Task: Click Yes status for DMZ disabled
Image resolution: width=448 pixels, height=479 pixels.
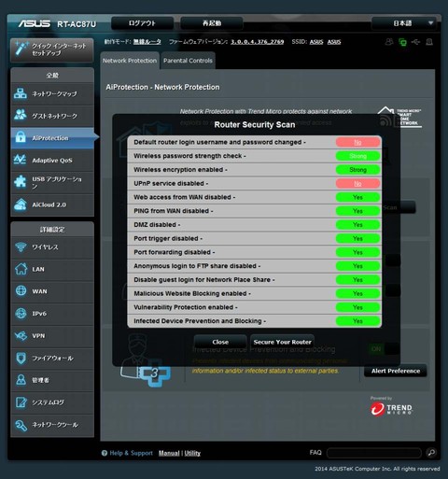Action: point(357,225)
